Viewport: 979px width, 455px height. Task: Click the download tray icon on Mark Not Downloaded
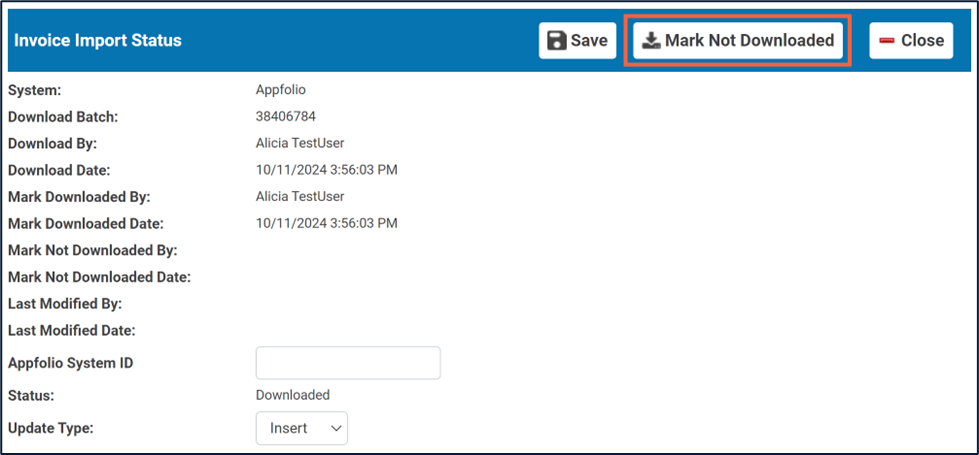coord(651,41)
